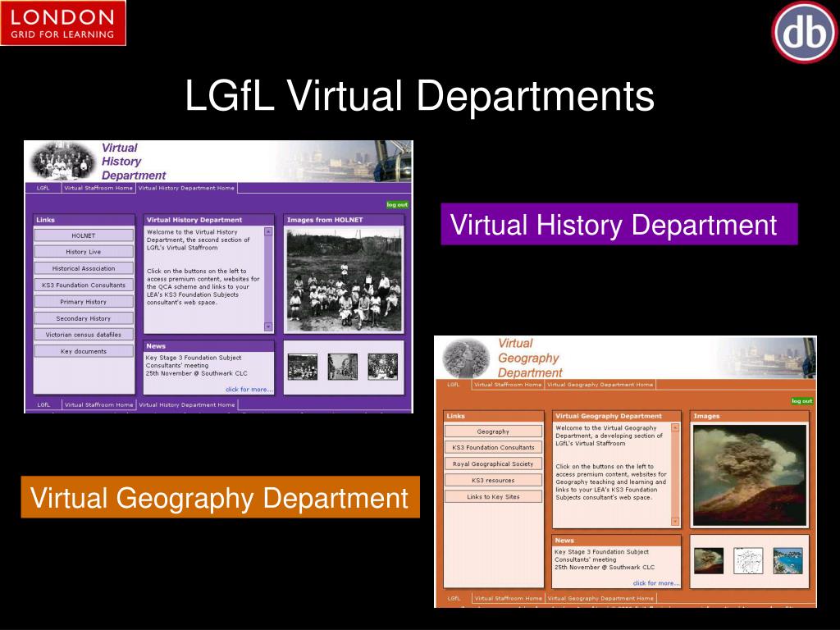The width and height of the screenshot is (840, 630).
Task: Select Virtual History Department Home tab at top
Action: [x=186, y=188]
